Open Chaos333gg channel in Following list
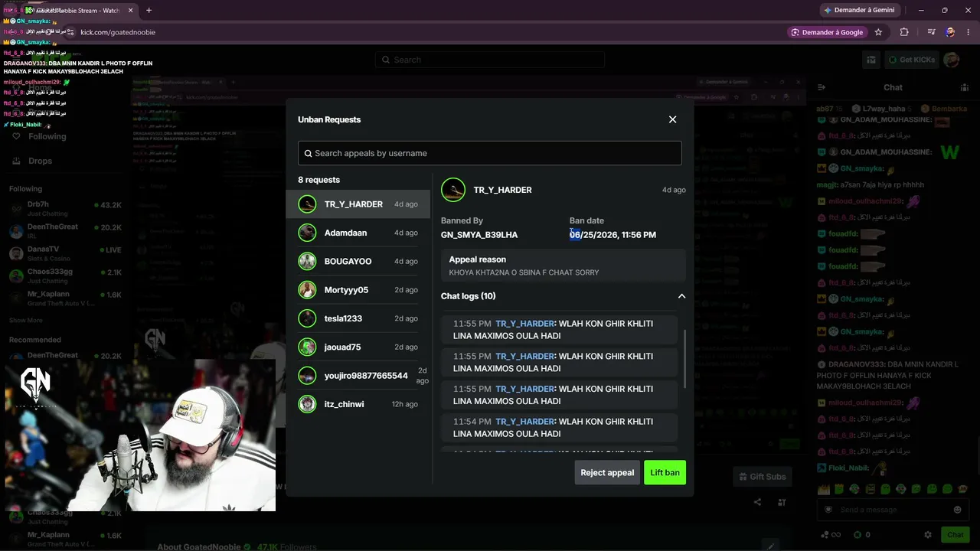 66,275
